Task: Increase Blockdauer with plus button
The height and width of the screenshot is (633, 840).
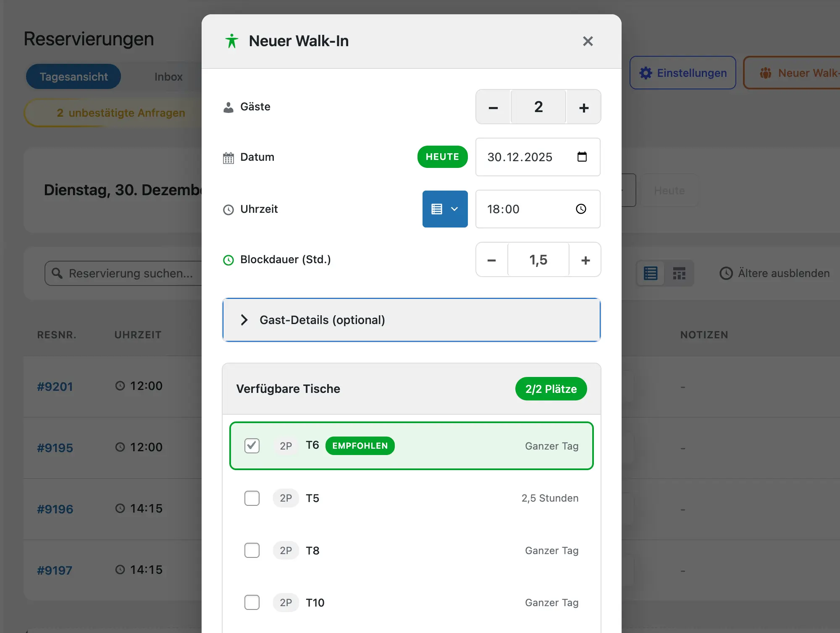Action: 585,260
